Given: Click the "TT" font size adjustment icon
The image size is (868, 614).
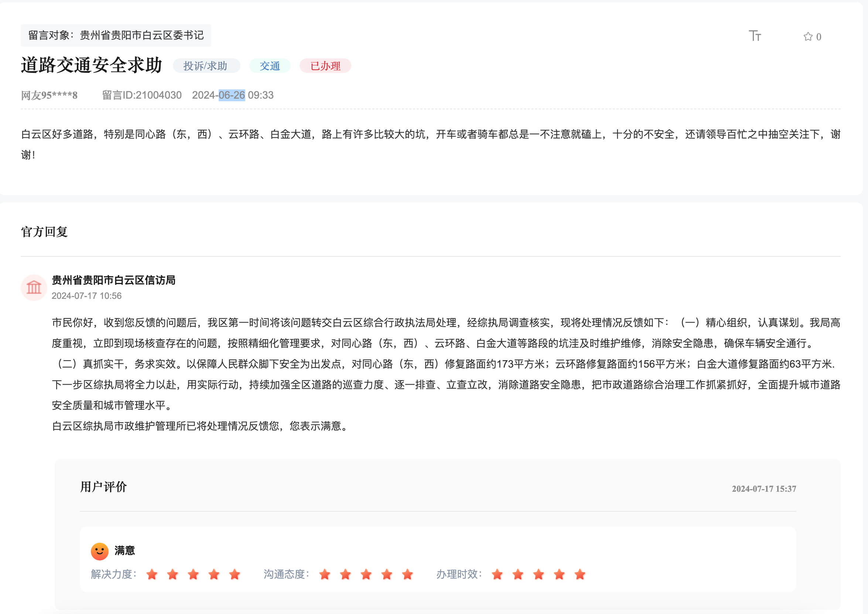Looking at the screenshot, I should click(x=756, y=35).
